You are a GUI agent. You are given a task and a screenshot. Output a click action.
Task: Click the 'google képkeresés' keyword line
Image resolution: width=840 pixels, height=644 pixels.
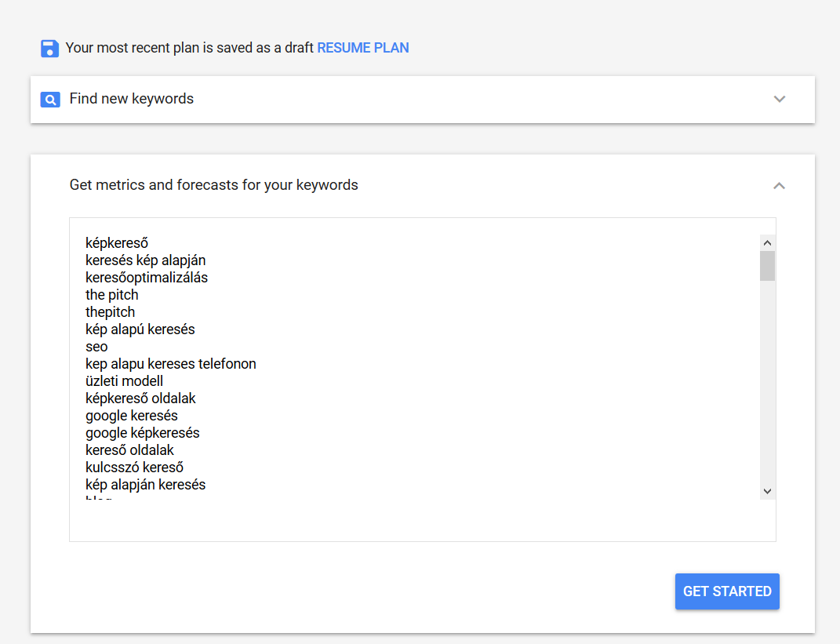[143, 432]
